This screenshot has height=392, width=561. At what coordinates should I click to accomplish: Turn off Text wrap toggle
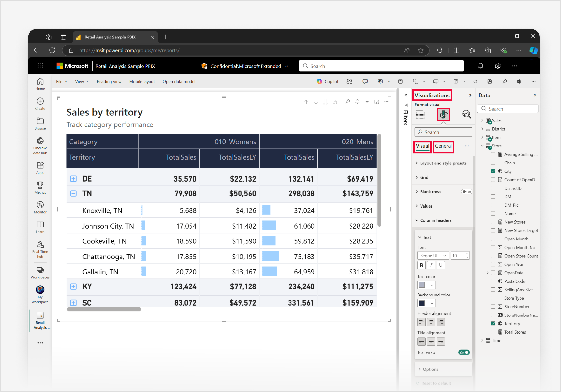click(463, 352)
